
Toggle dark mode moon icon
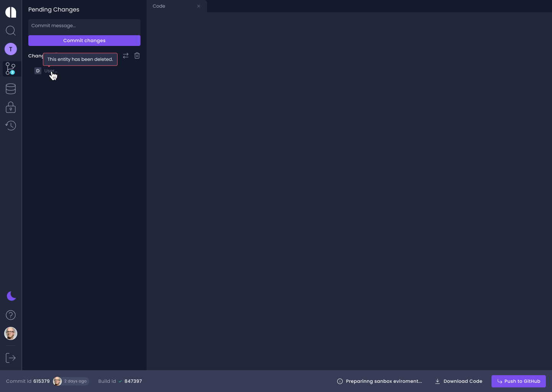pyautogui.click(x=11, y=296)
